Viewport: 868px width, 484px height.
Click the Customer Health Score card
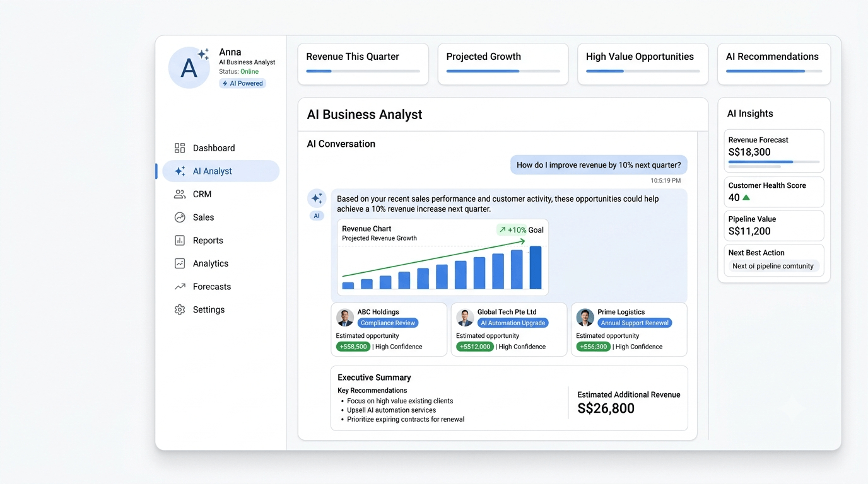[774, 192]
